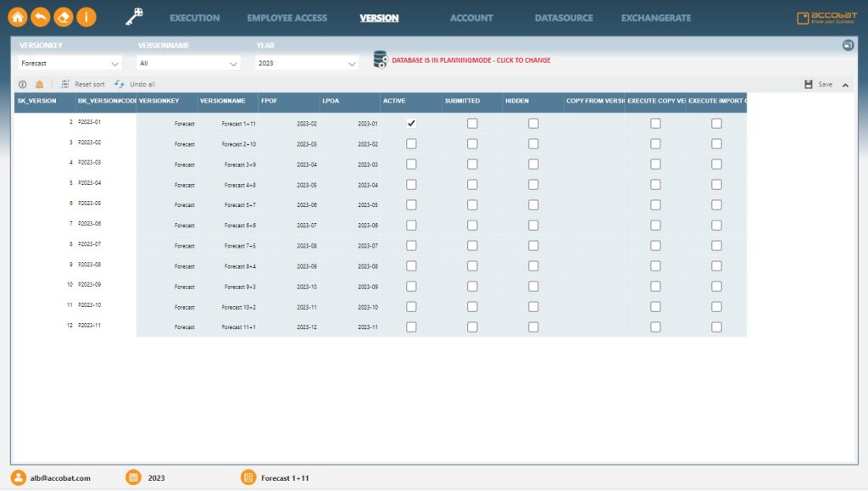Click the orange Back arrow icon
The image size is (868, 491).
point(40,15)
